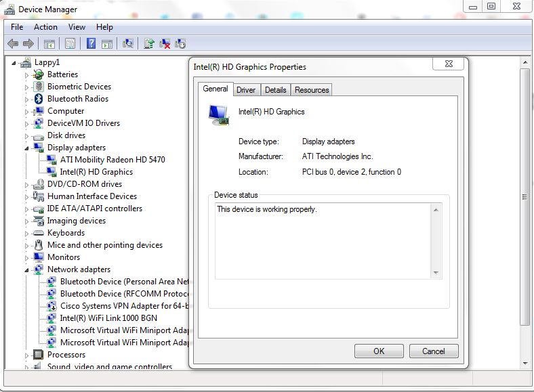Open the Action menu
The height and width of the screenshot is (392, 534).
point(45,27)
